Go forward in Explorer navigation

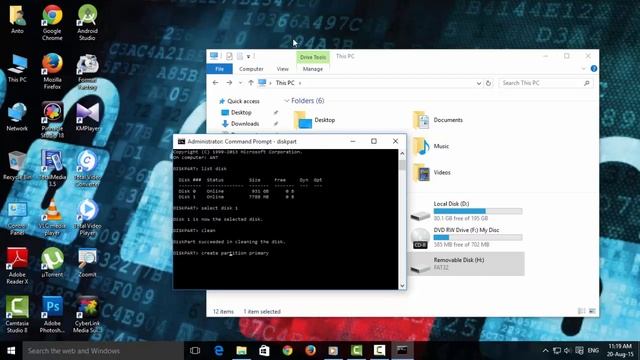pyautogui.click(x=229, y=83)
